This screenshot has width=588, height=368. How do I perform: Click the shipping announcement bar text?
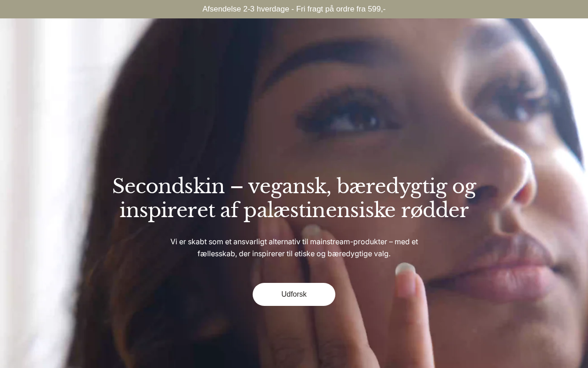(x=294, y=9)
